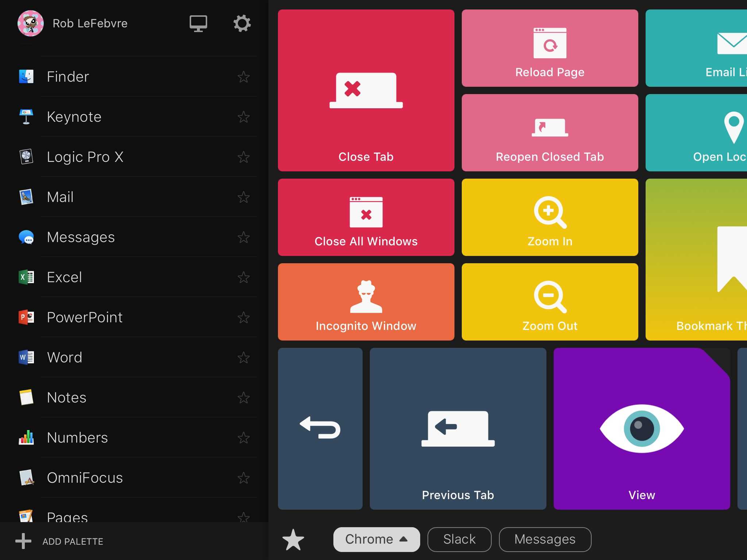Tap the Close Tab tile

click(x=366, y=90)
